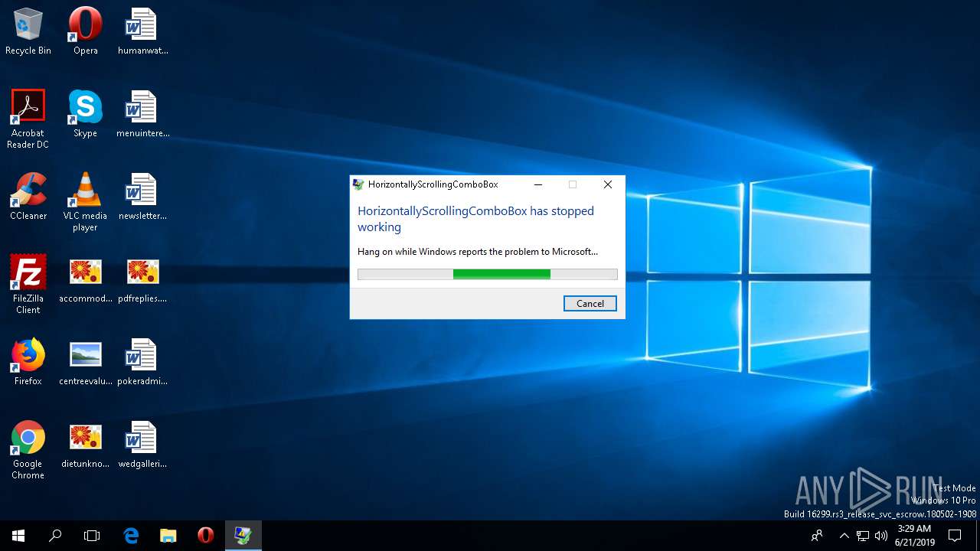This screenshot has height=551, width=980.
Task: Click 'HorizontallyScrollingComboBox has stopped working' heading
Action: coord(475,219)
